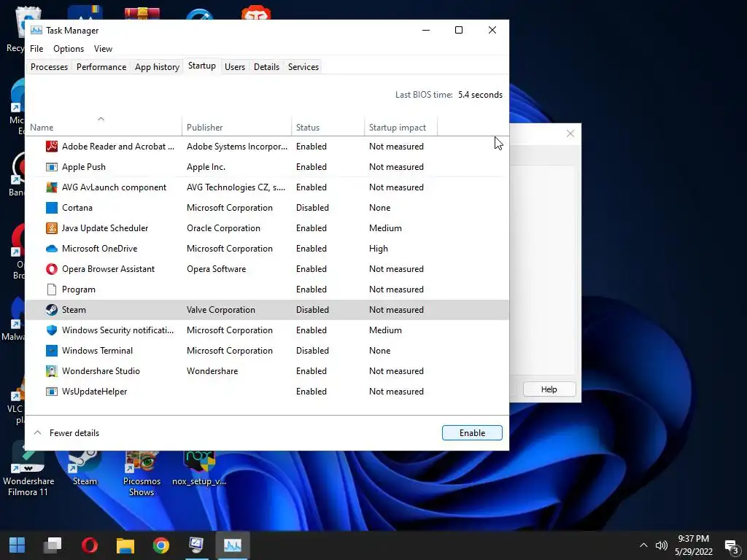Click the Apple Push row icon
This screenshot has width=747, height=560.
coord(52,167)
